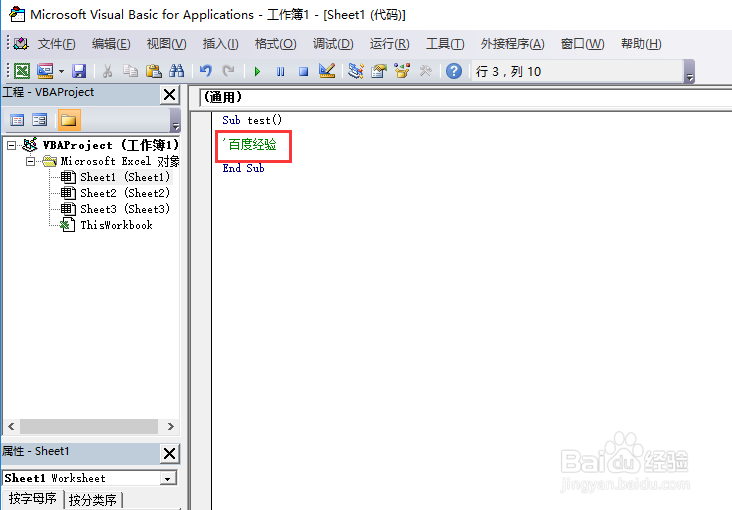Screen dimensions: 732x510
Task: Select Sheet2 (Sheet2) in project tree
Action: point(125,193)
